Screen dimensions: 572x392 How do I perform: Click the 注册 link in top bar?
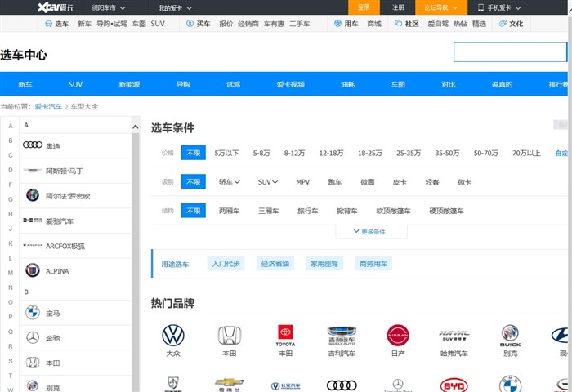[398, 7]
